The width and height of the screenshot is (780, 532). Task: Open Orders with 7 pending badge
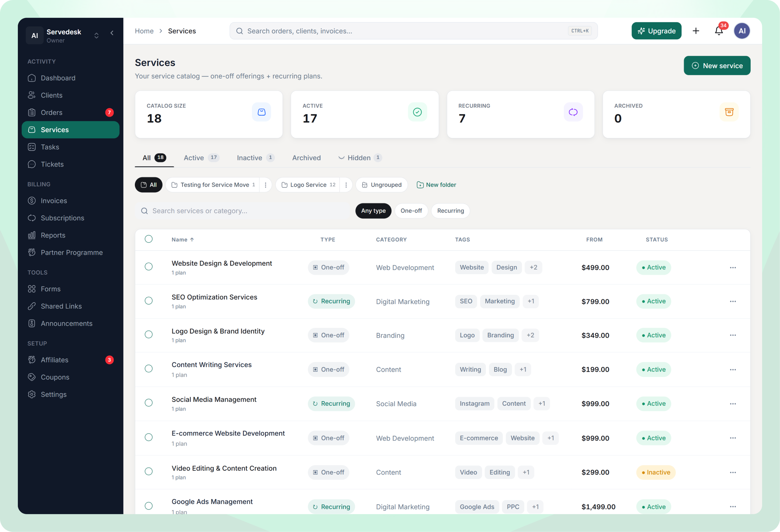(x=70, y=112)
